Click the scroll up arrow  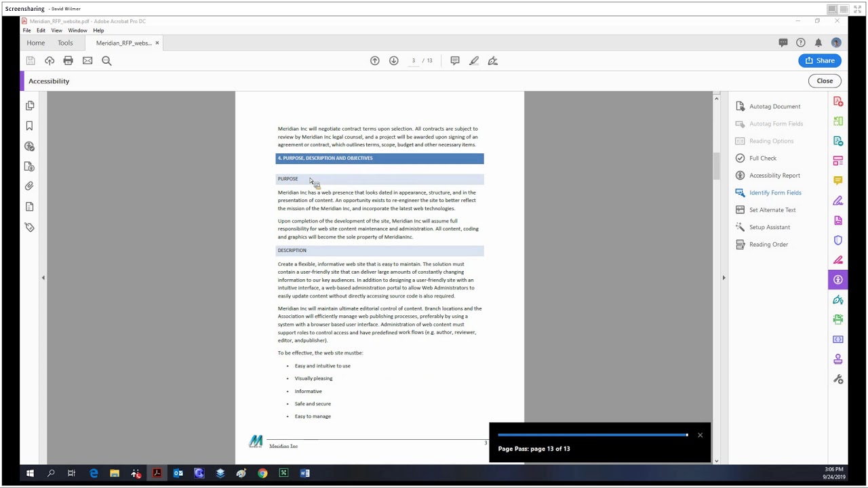pyautogui.click(x=716, y=99)
